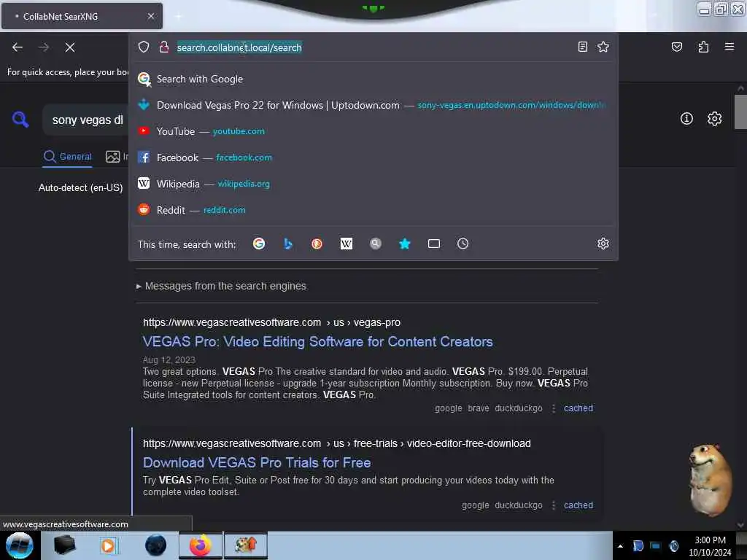Stop loading the page
Screen dimensions: 747x560
coord(70,47)
